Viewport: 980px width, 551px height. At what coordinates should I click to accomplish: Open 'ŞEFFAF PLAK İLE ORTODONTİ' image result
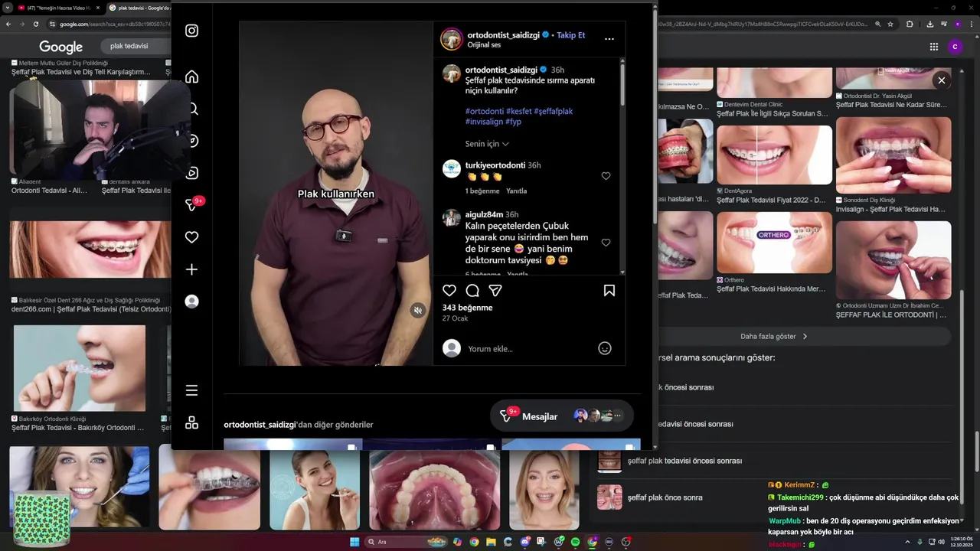tap(893, 260)
